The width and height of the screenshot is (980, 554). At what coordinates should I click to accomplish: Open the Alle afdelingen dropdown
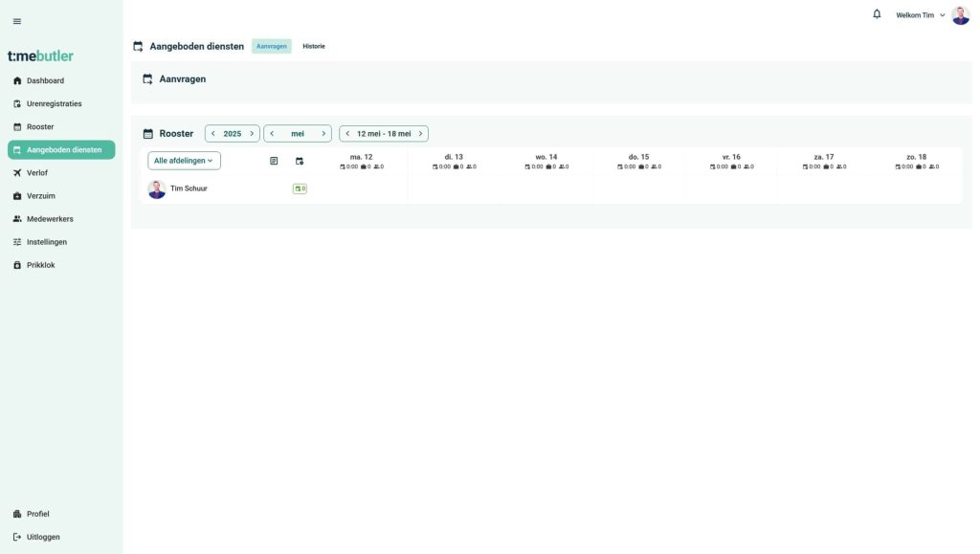point(184,161)
